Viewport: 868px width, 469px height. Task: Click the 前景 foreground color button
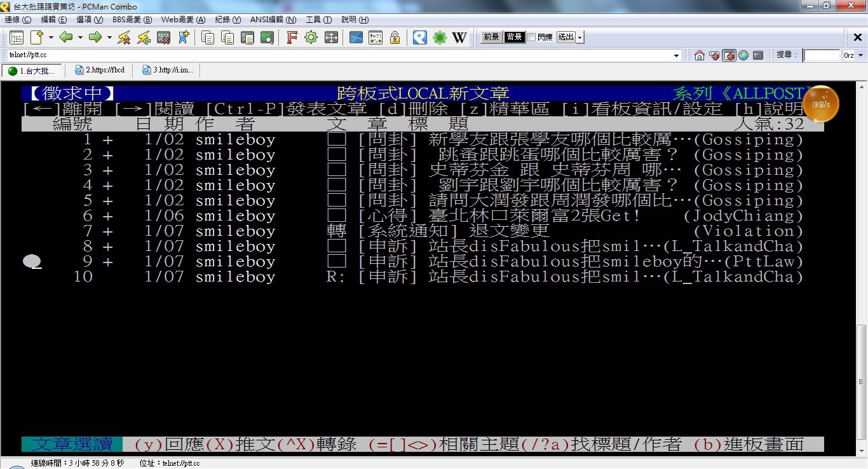click(x=491, y=37)
